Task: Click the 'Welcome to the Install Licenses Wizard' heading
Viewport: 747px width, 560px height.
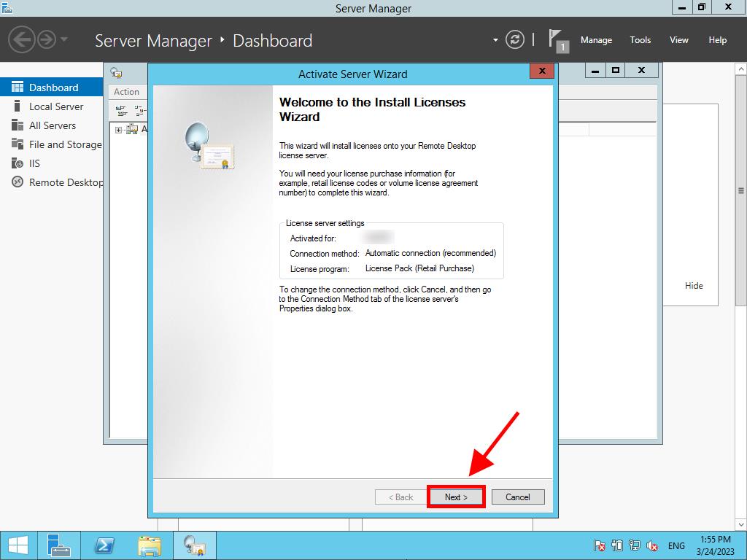Action: point(373,109)
